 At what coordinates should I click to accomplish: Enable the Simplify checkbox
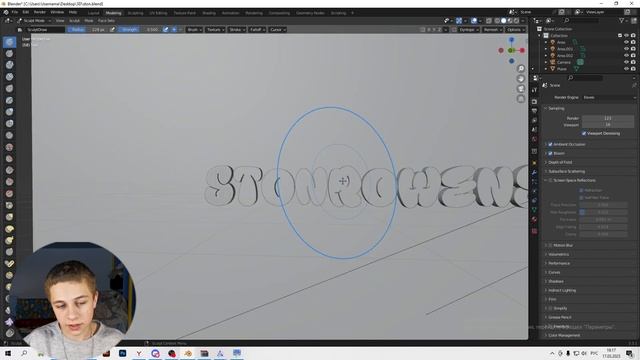550,308
